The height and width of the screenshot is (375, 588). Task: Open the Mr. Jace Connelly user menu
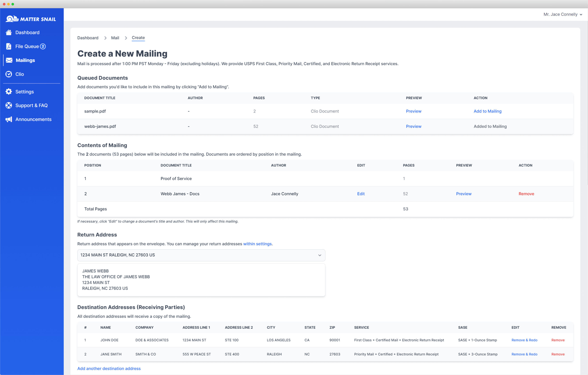pyautogui.click(x=563, y=14)
